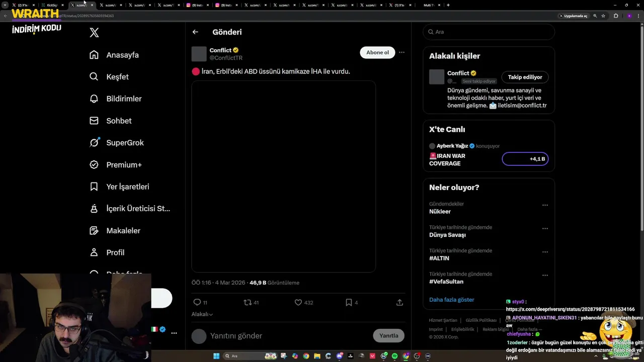Open SuperGrok from sidebar
The width and height of the screenshot is (644, 362).
(117, 143)
